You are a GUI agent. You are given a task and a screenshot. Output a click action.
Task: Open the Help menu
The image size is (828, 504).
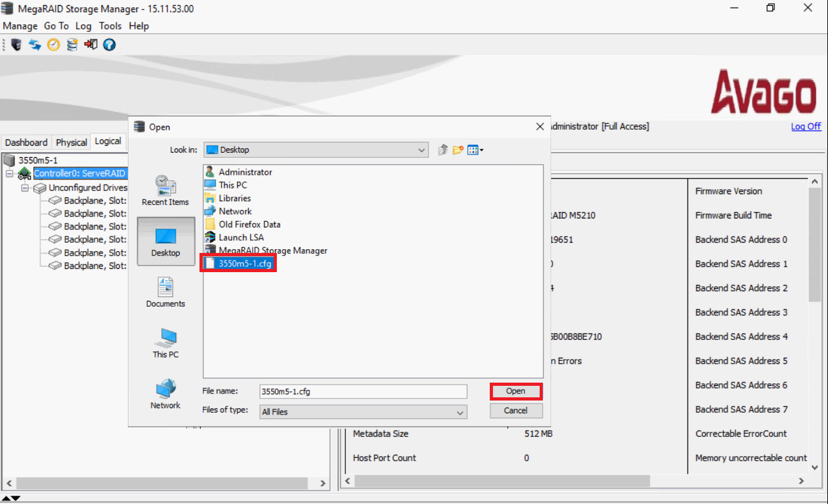(x=139, y=26)
